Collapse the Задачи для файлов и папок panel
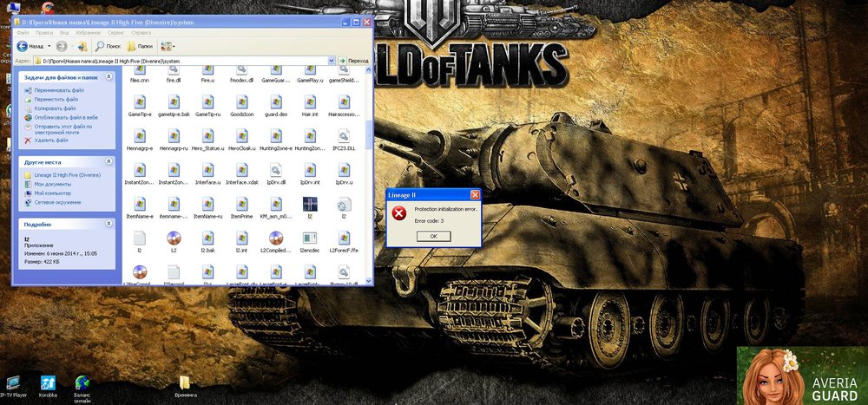868x405 pixels. point(109,77)
